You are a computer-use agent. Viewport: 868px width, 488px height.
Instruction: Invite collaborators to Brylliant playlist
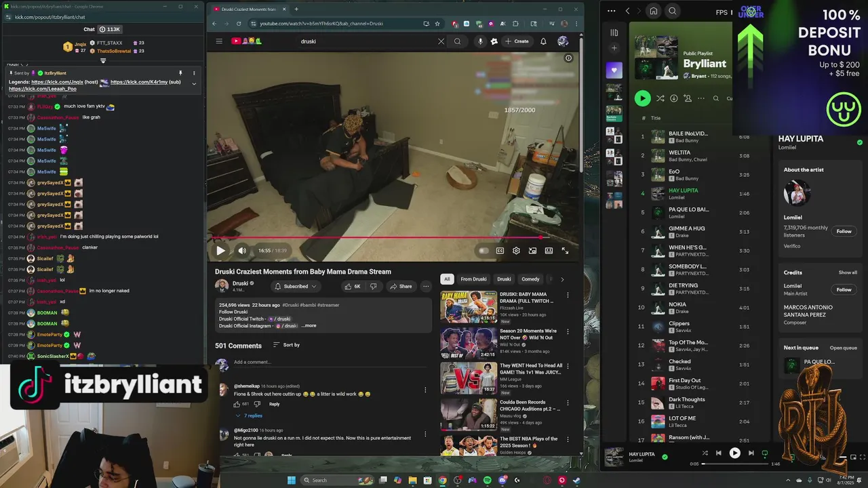coord(687,98)
